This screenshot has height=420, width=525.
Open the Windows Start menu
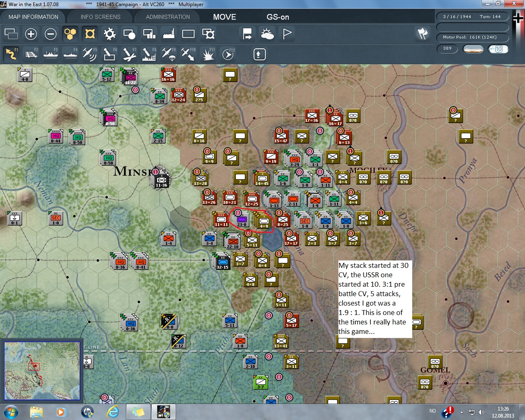point(11,412)
